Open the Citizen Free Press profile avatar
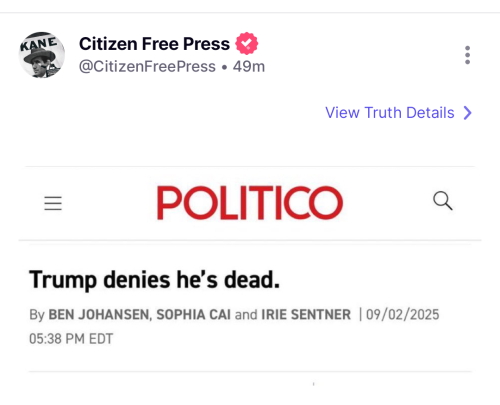 click(x=41, y=55)
